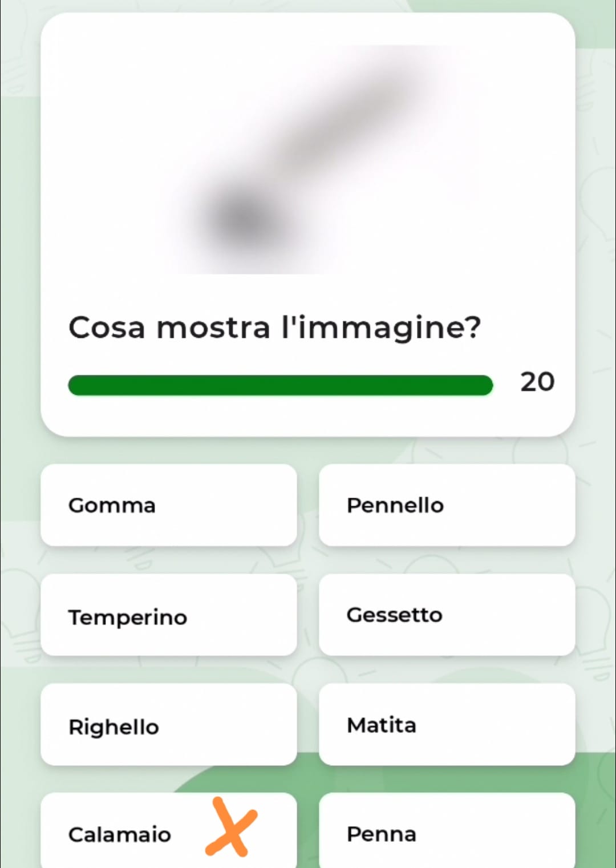The height and width of the screenshot is (868, 616).
Task: Click the question text 'Cosa mostra l'immagine?'
Action: [274, 328]
